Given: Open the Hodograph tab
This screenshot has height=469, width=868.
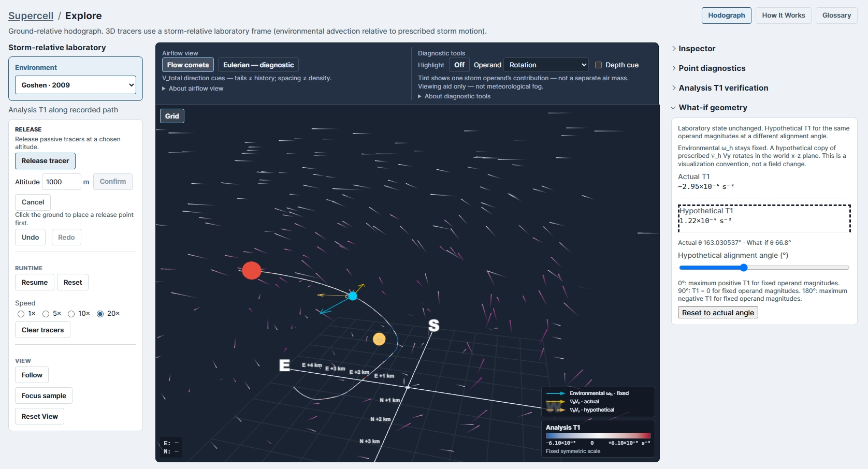Looking at the screenshot, I should click(727, 16).
